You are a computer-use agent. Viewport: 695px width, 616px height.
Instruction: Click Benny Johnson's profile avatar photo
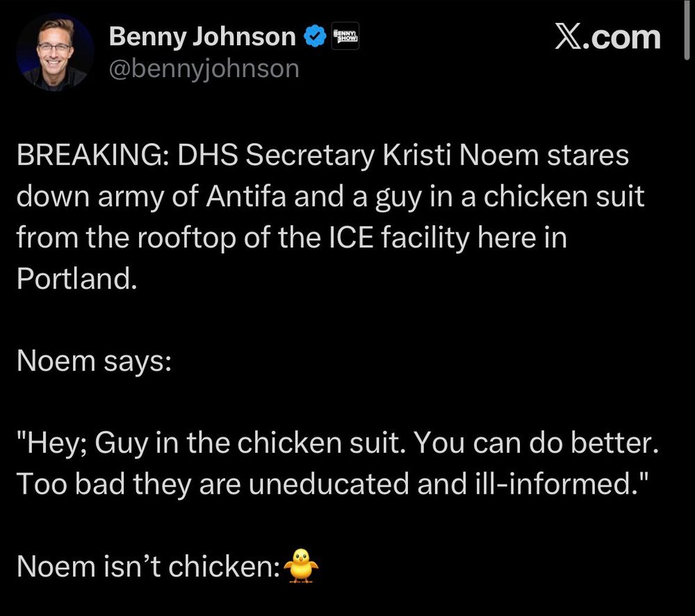pos(54,52)
